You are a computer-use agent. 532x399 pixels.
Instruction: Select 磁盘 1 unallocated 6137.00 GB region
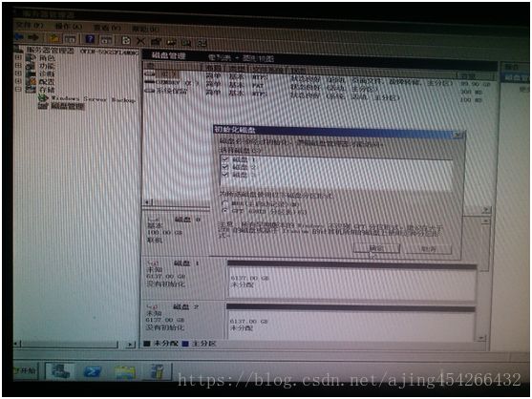(351, 282)
